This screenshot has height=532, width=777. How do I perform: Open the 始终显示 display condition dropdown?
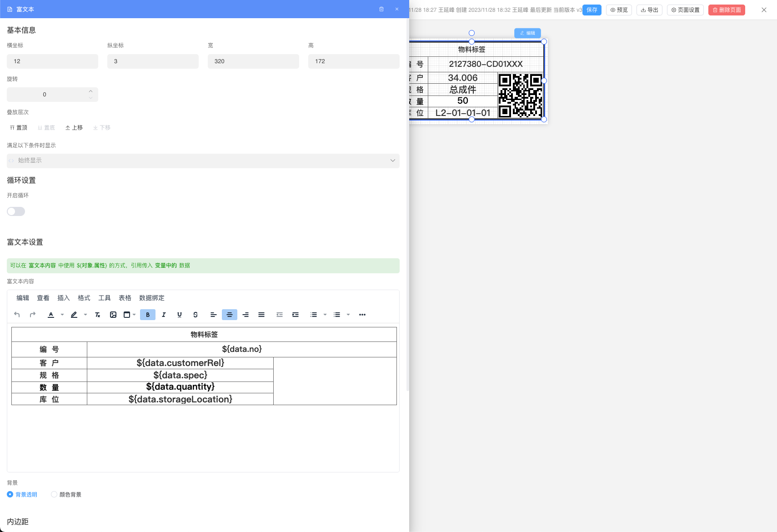[203, 161]
